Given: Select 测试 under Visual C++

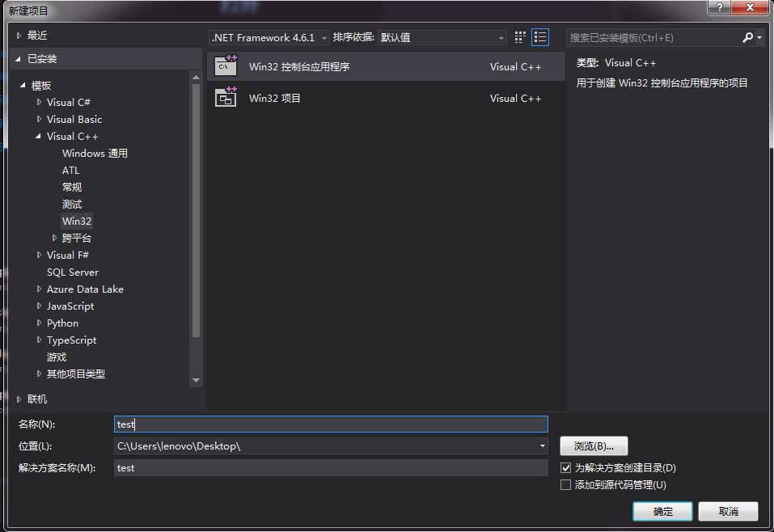Looking at the screenshot, I should coord(71,205).
